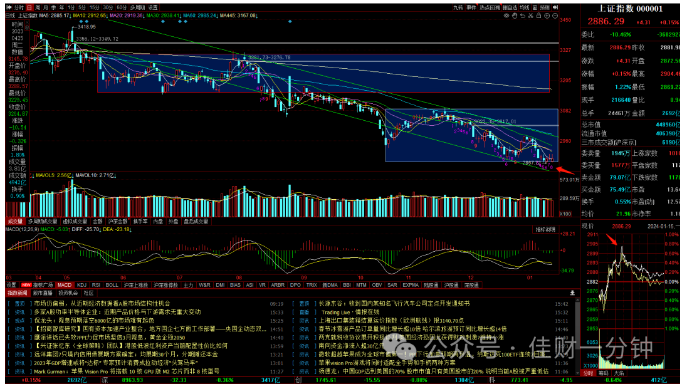Image resolution: width=680 pixels, height=384 pixels.
Task: Click the 指标说明 button in MACD pane
Action: coord(547,230)
